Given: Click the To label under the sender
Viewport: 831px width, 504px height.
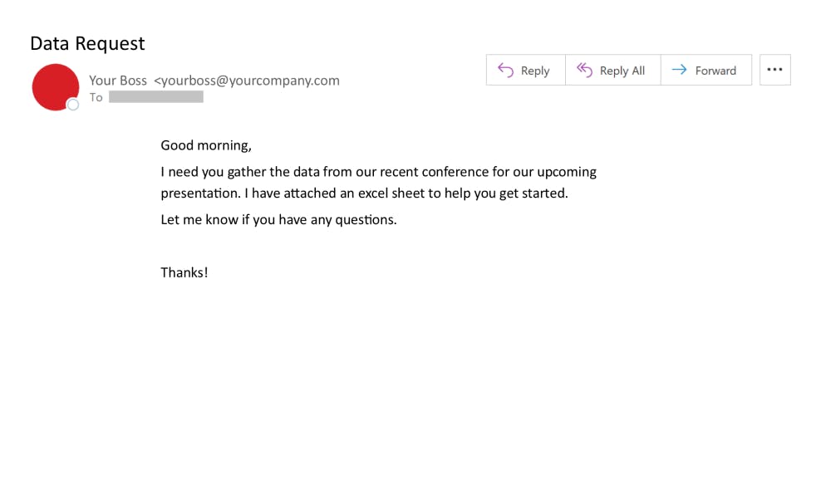Looking at the screenshot, I should pyautogui.click(x=96, y=97).
